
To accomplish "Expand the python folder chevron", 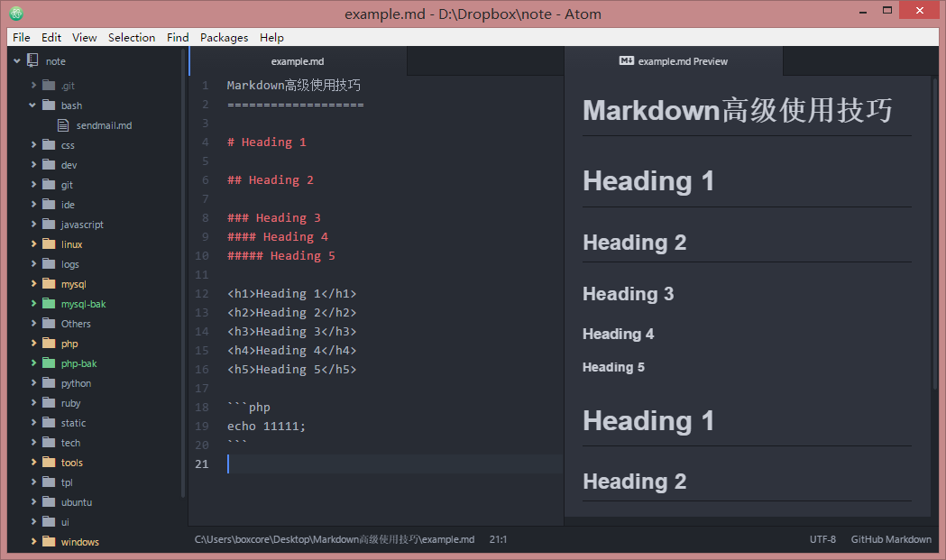I will (33, 382).
